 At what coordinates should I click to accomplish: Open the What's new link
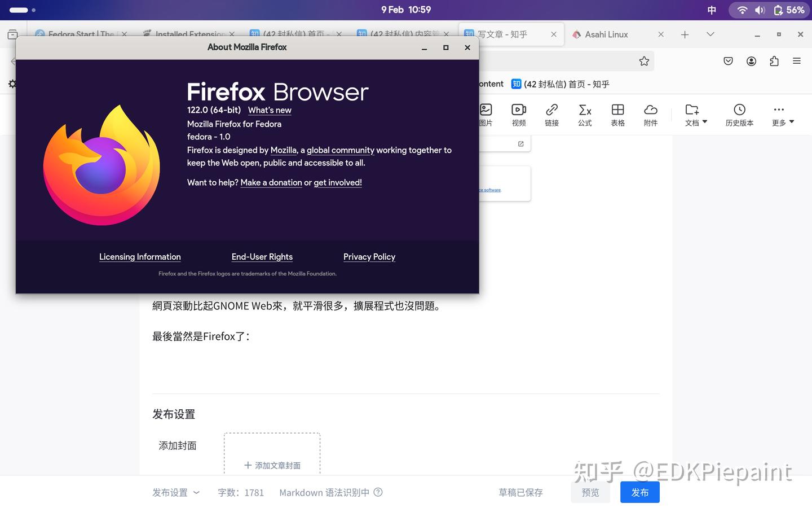coord(270,111)
